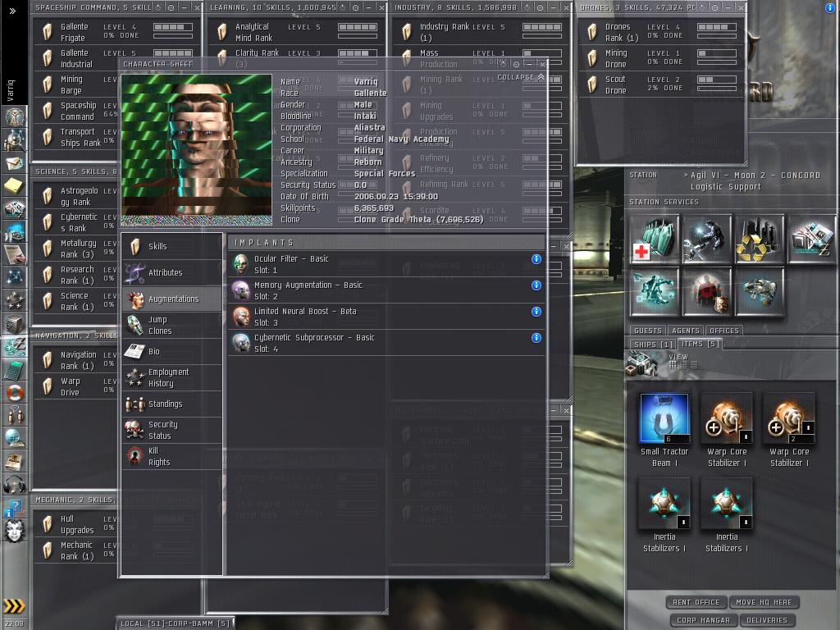The width and height of the screenshot is (840, 630).
Task: Open the mail envelope icon in Neocom
Action: click(15, 163)
